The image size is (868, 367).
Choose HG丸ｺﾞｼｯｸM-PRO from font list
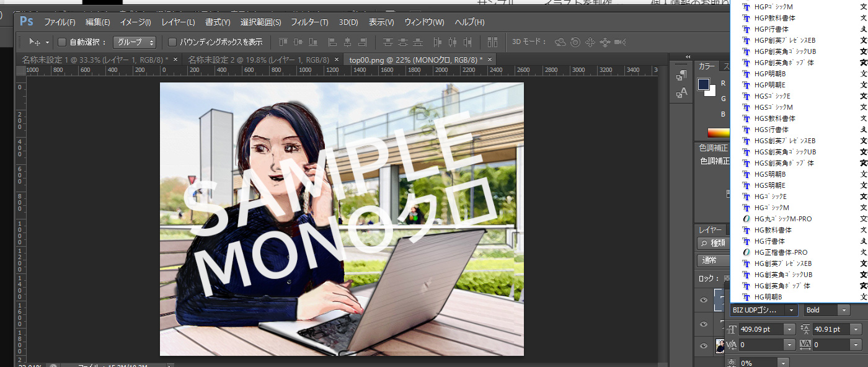(x=783, y=219)
